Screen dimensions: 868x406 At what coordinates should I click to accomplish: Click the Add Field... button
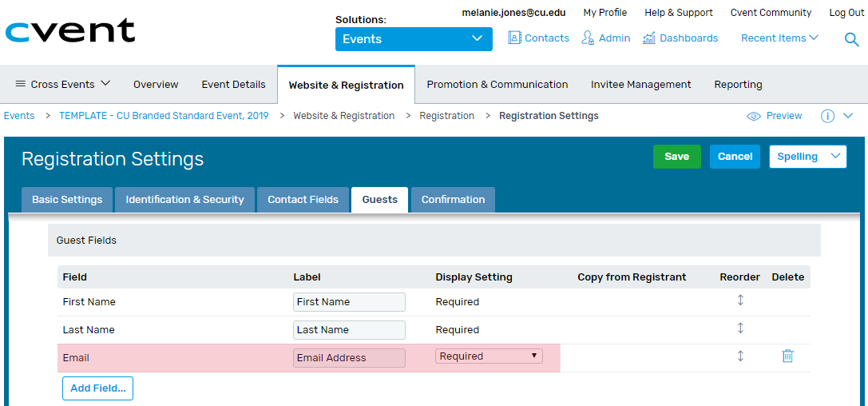point(98,388)
